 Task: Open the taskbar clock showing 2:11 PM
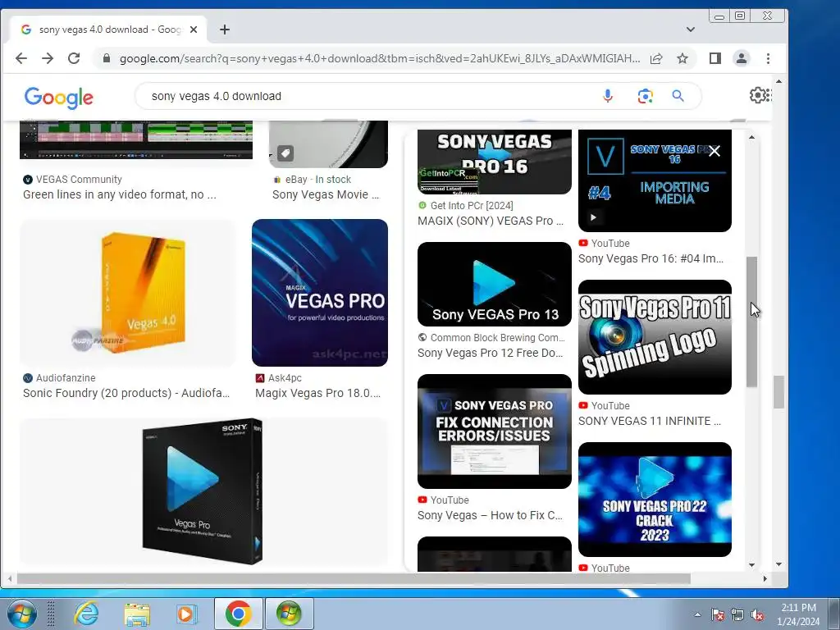pos(798,614)
